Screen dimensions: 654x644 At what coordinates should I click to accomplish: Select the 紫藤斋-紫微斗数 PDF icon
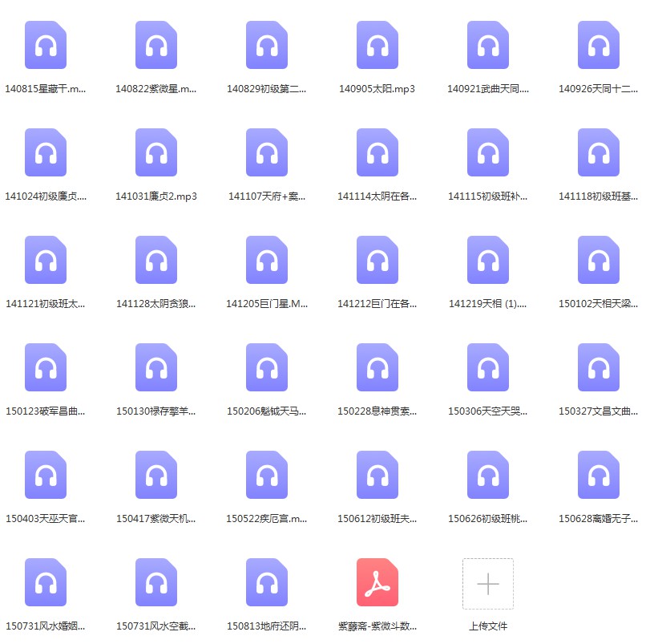[377, 584]
